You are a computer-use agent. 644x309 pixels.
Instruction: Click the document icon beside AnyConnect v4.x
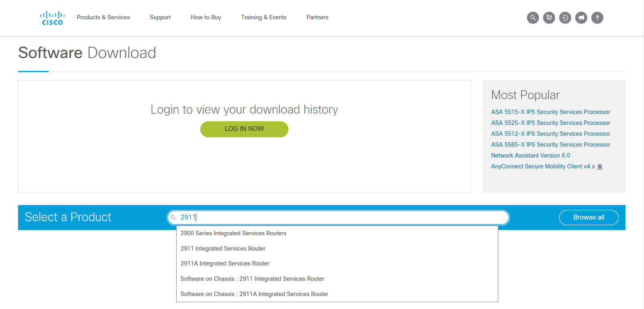[600, 167]
